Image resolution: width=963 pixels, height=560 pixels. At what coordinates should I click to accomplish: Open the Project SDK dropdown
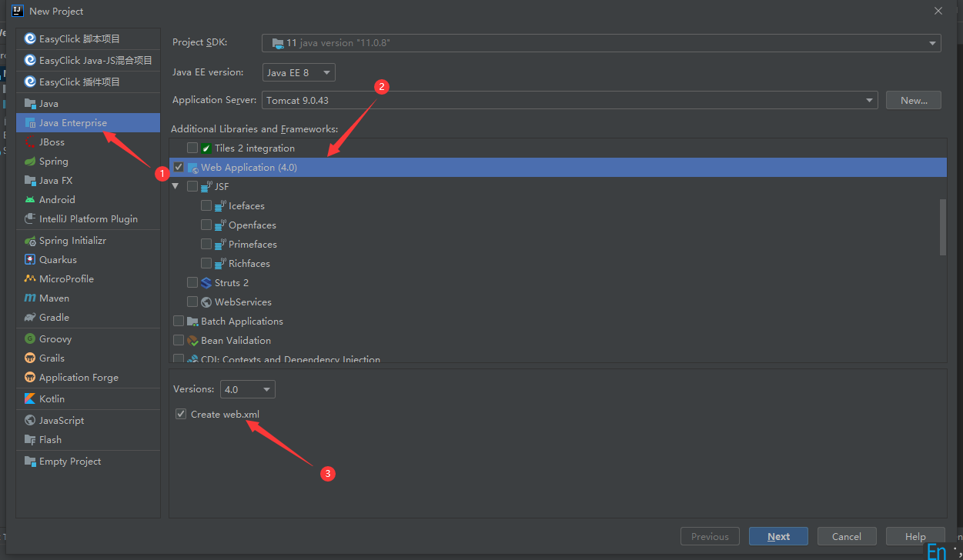pyautogui.click(x=601, y=43)
